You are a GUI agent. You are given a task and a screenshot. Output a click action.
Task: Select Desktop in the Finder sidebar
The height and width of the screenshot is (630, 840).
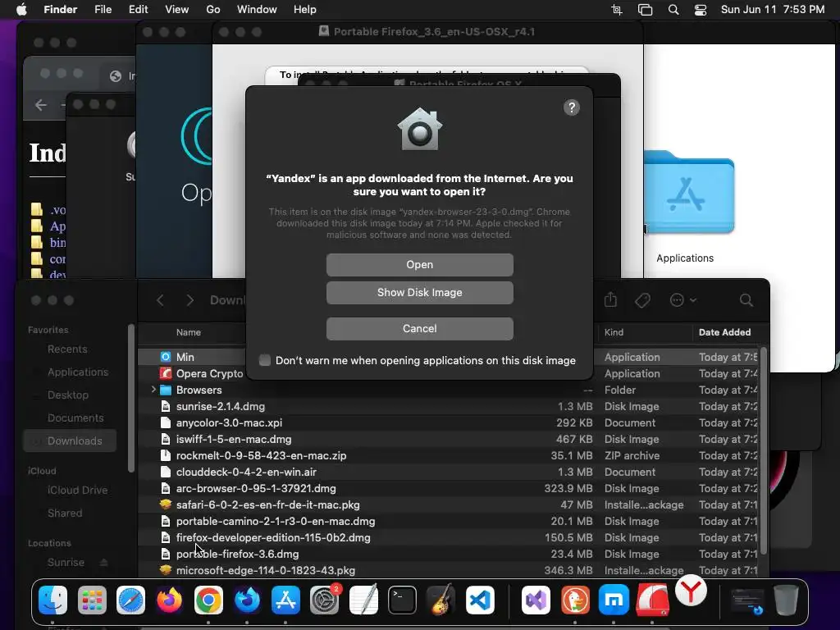click(x=68, y=395)
